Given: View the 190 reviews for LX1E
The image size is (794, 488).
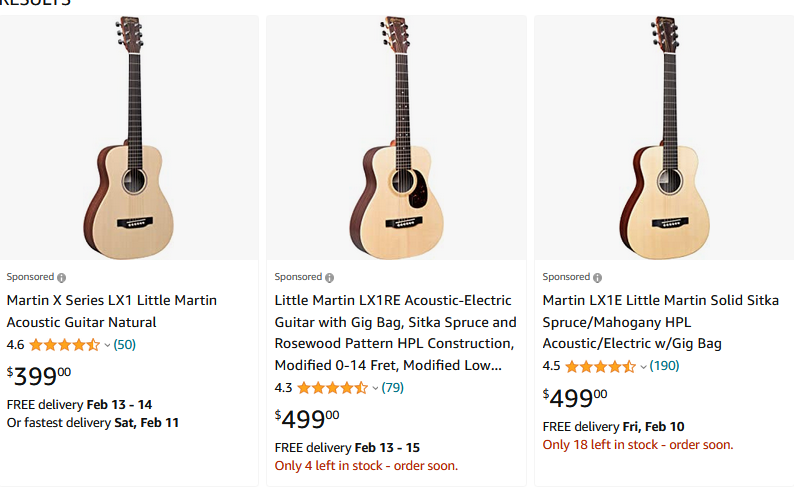Looking at the screenshot, I should click(664, 366).
